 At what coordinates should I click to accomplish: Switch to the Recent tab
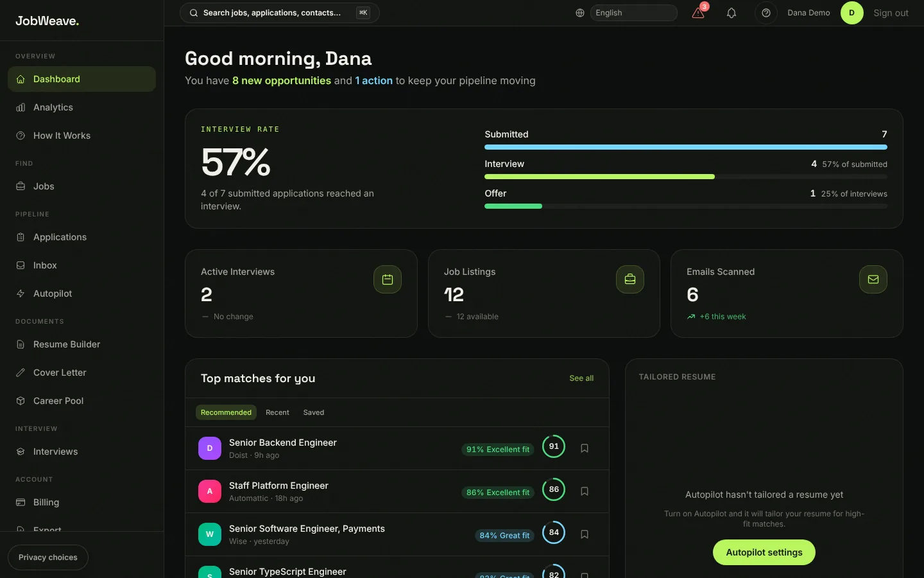click(x=277, y=412)
